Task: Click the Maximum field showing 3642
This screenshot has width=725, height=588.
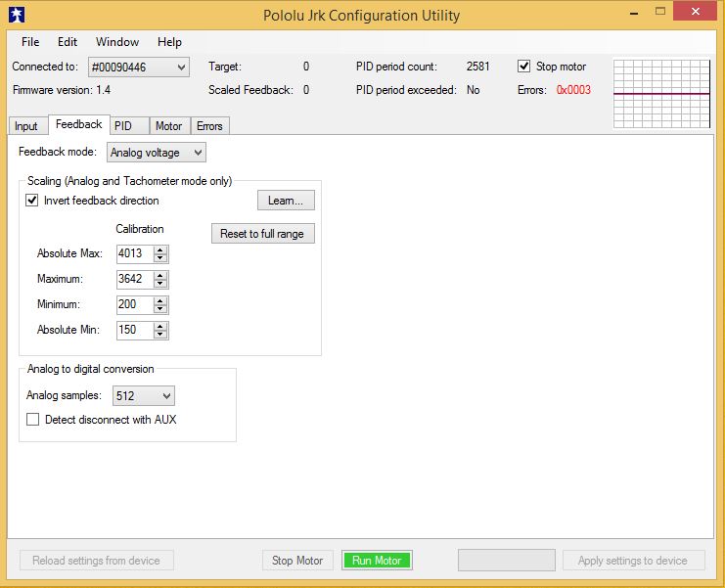Action: (135, 279)
